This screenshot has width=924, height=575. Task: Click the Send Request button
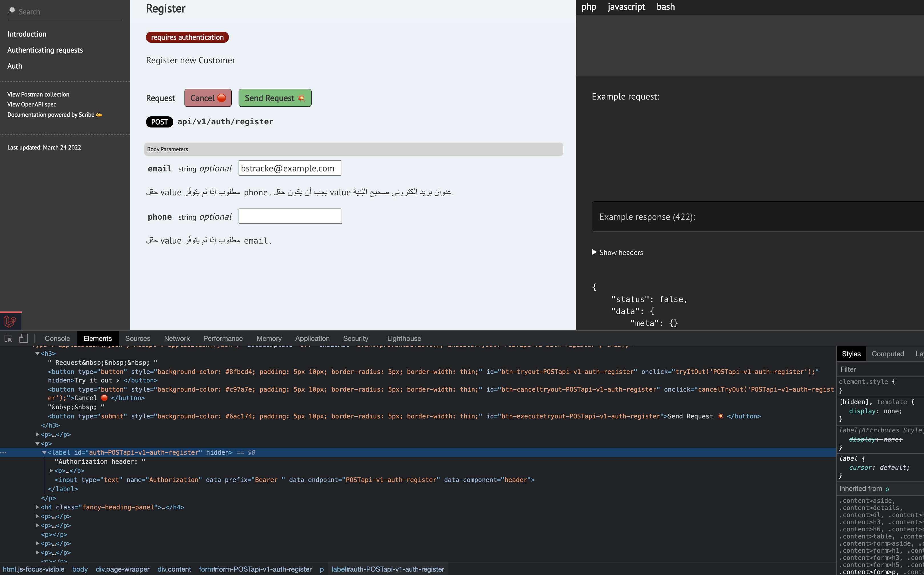pos(274,98)
